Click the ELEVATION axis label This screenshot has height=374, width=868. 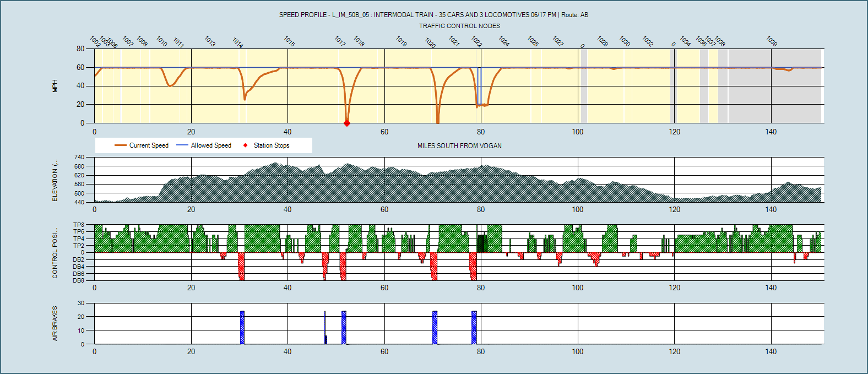(55, 181)
